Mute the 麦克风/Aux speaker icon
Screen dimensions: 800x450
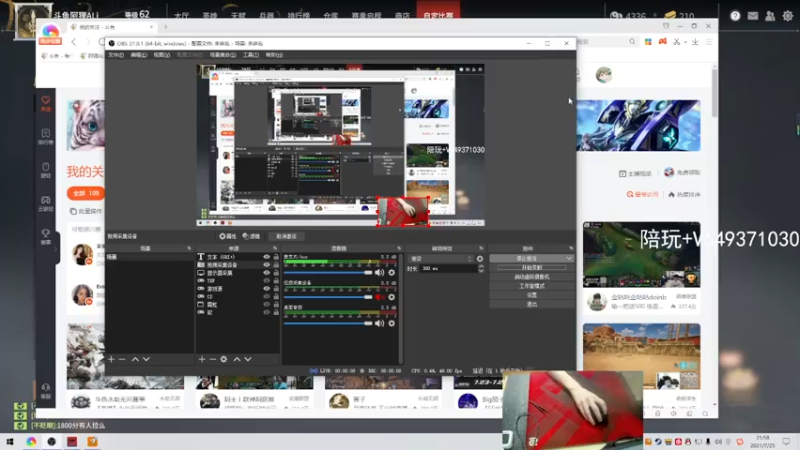click(380, 272)
